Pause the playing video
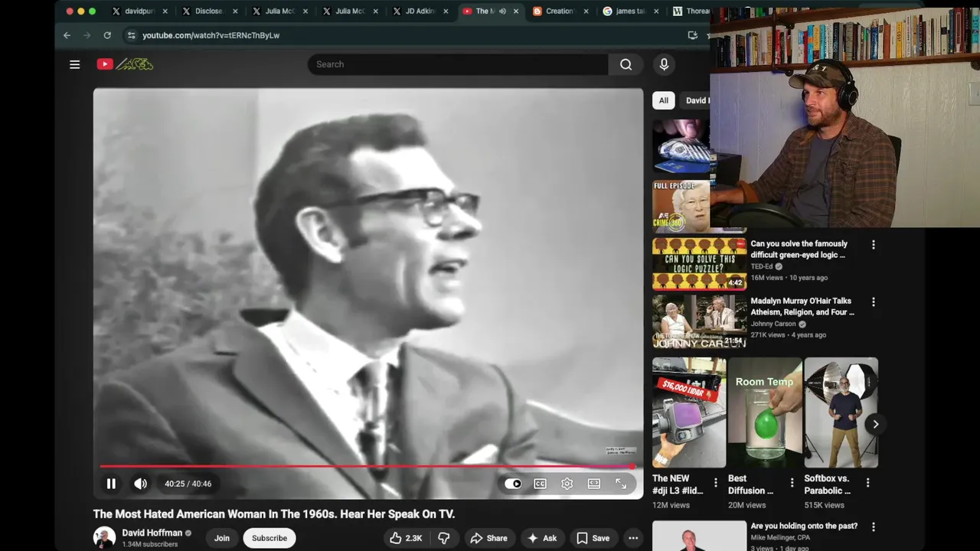Viewport: 980px width, 551px height. tap(111, 484)
